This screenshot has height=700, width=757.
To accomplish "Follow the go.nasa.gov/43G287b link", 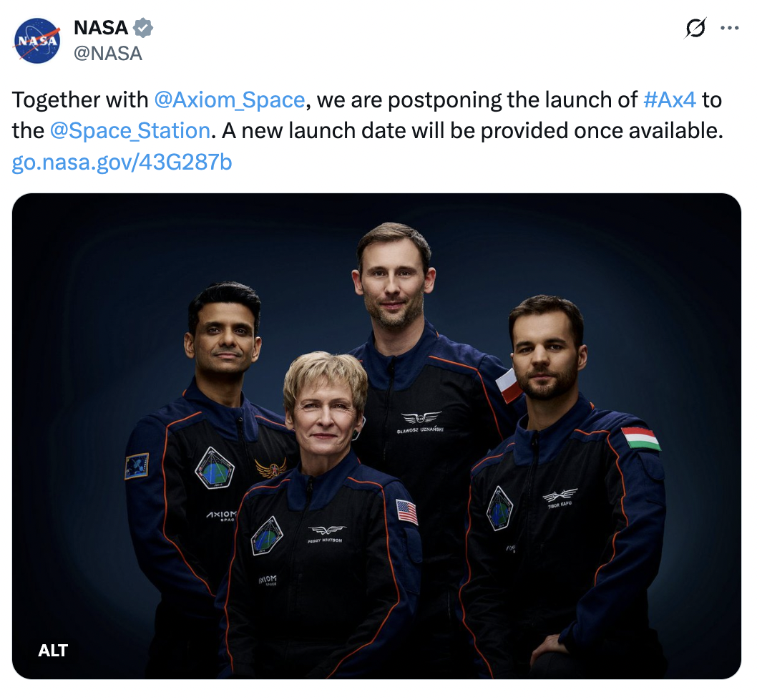I will tap(122, 162).
